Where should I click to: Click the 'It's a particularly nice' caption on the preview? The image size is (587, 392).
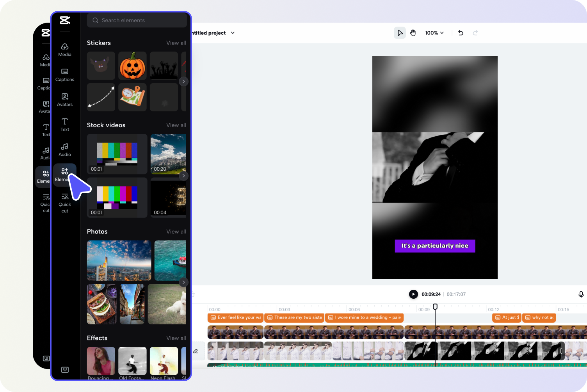click(435, 246)
